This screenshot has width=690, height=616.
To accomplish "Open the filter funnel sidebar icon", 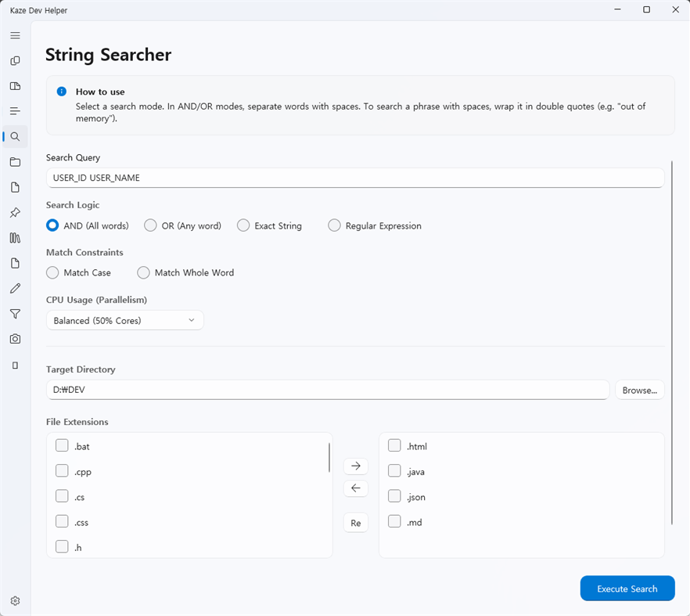I will tap(15, 314).
